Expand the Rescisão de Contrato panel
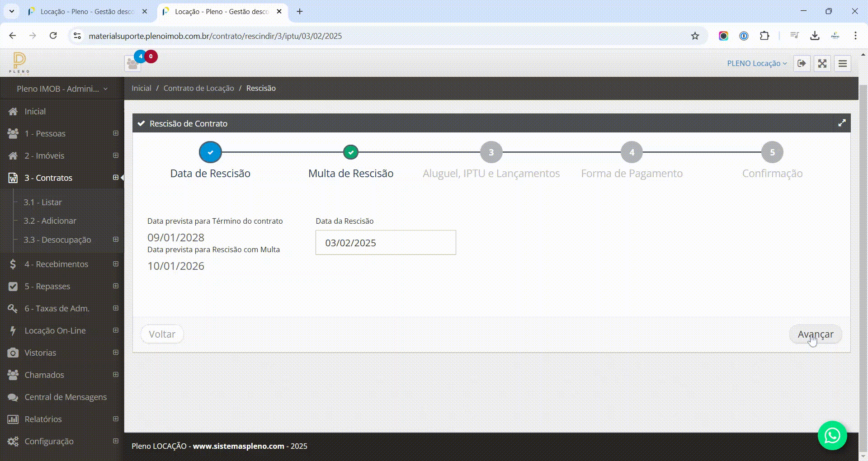 (842, 123)
